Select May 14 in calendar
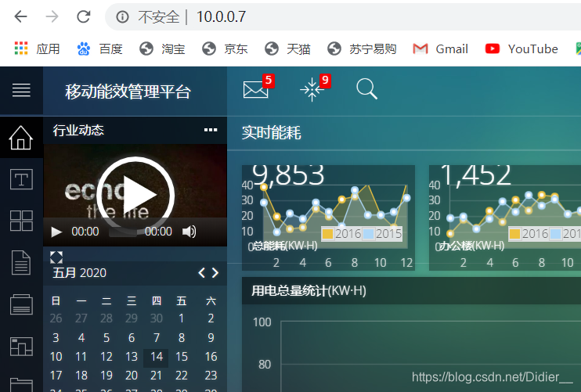581x392 pixels. click(x=156, y=357)
